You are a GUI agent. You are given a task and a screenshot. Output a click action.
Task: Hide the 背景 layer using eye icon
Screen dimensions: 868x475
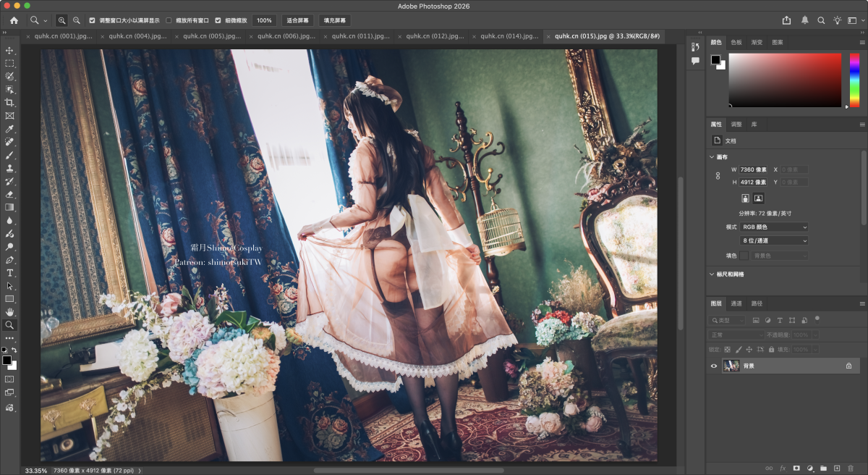[714, 366]
